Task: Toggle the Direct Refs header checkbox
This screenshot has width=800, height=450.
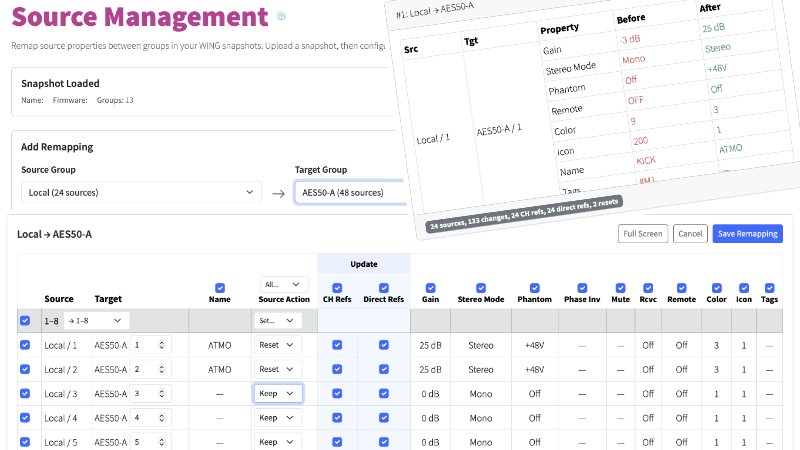Action: pyautogui.click(x=384, y=288)
